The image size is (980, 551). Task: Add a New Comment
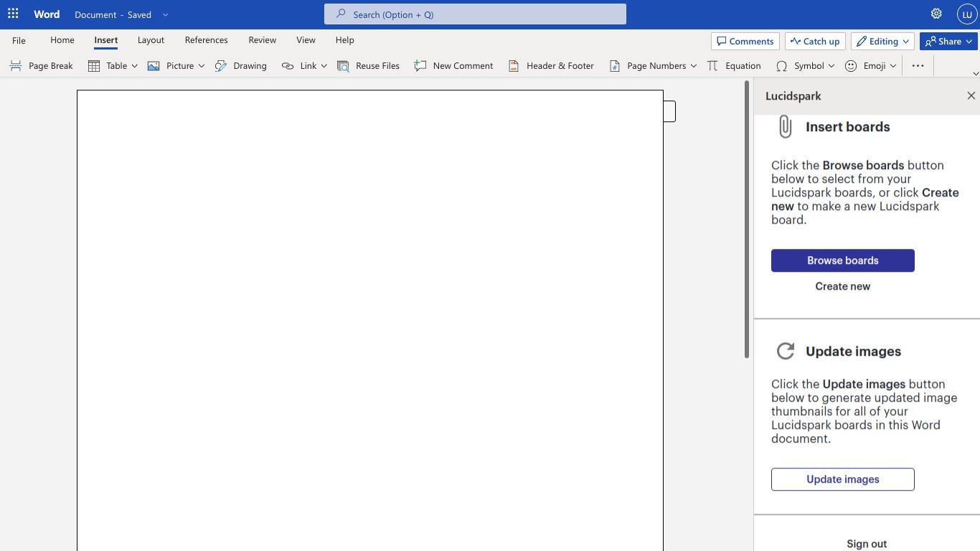[454, 65]
